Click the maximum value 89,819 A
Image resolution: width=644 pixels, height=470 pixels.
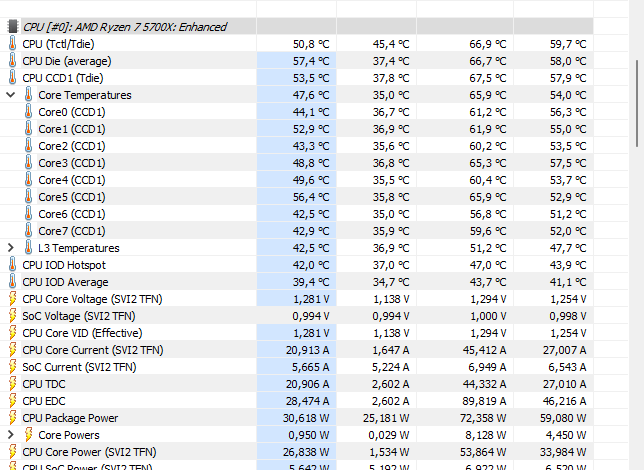pos(483,401)
